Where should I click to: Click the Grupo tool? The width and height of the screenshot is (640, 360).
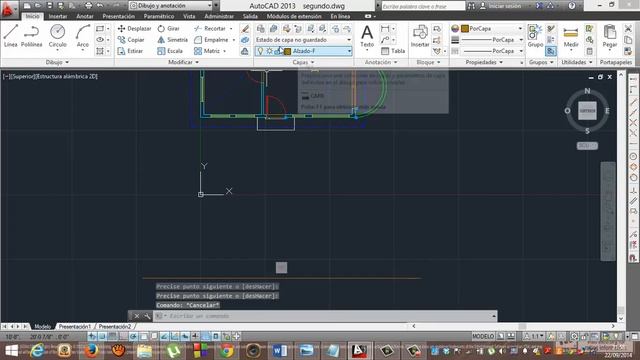535,36
